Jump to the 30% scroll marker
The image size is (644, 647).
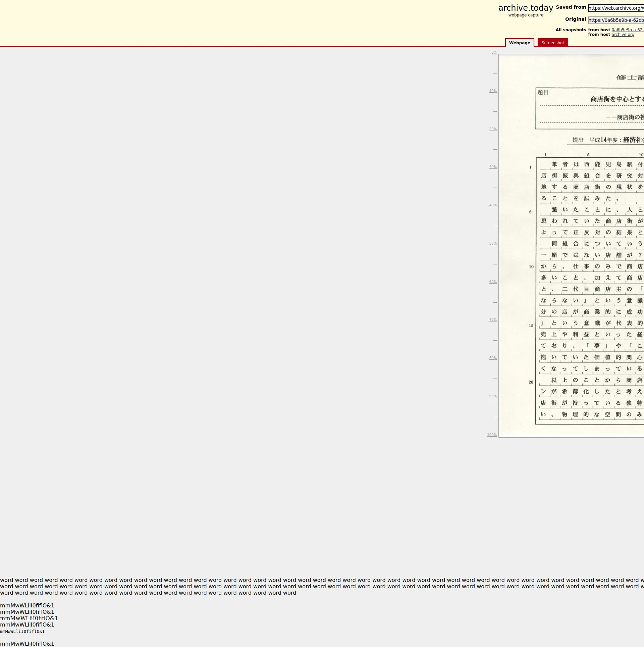coord(493,167)
